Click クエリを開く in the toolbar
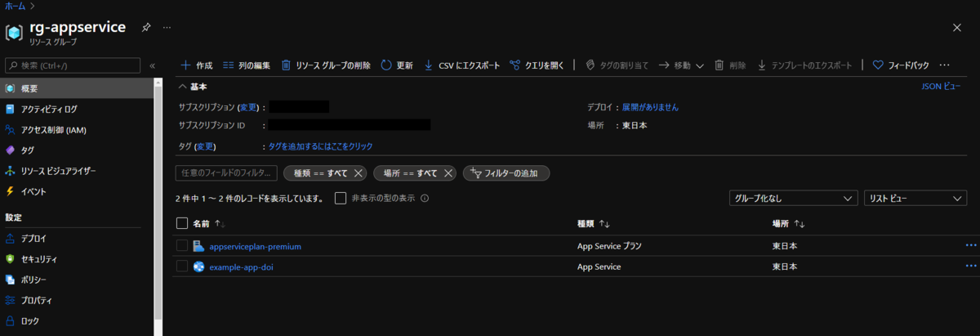Viewport: 980px width, 336px height. tap(537, 65)
